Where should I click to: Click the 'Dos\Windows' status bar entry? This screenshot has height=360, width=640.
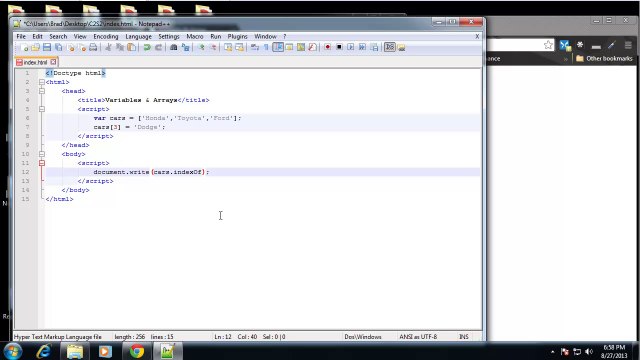[362, 337]
